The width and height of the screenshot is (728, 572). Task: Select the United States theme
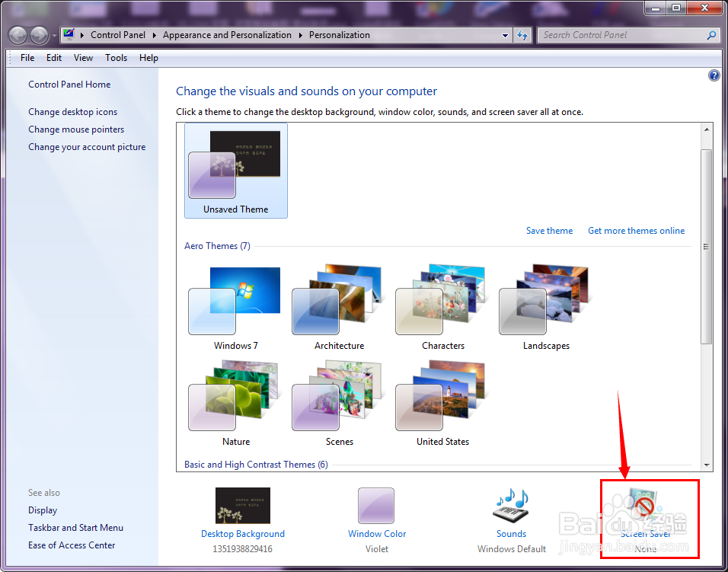click(x=443, y=403)
